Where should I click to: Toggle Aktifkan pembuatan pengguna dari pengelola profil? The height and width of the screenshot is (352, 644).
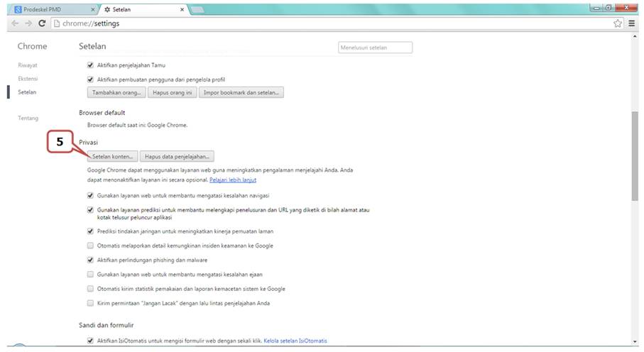(90, 79)
